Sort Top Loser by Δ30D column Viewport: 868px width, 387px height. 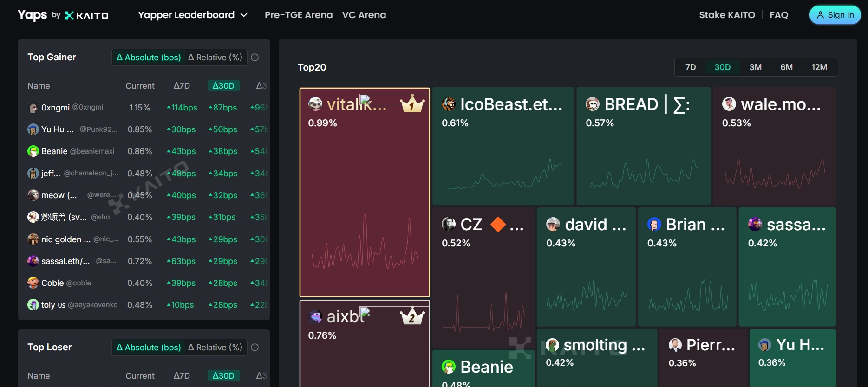pos(223,376)
